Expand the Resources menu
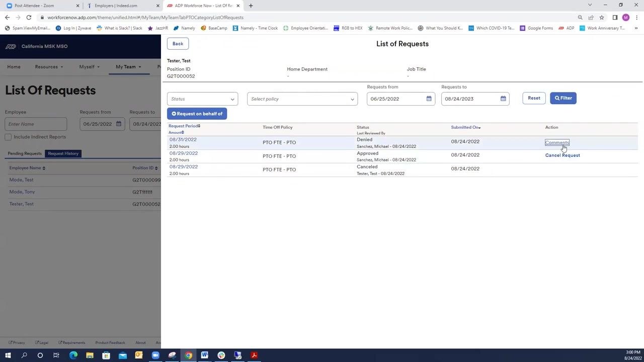Screen dimensions: 644x362 (49, 67)
